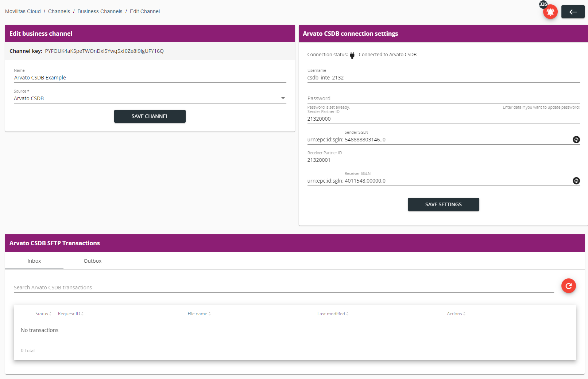Screen dimensions: 588x379
Task: Sort table by Last modified column
Action: pyautogui.click(x=333, y=314)
